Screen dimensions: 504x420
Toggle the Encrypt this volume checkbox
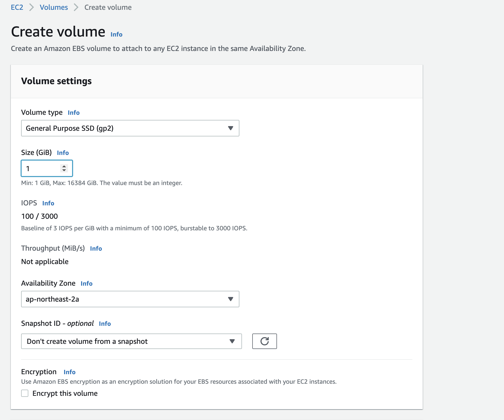tap(25, 393)
